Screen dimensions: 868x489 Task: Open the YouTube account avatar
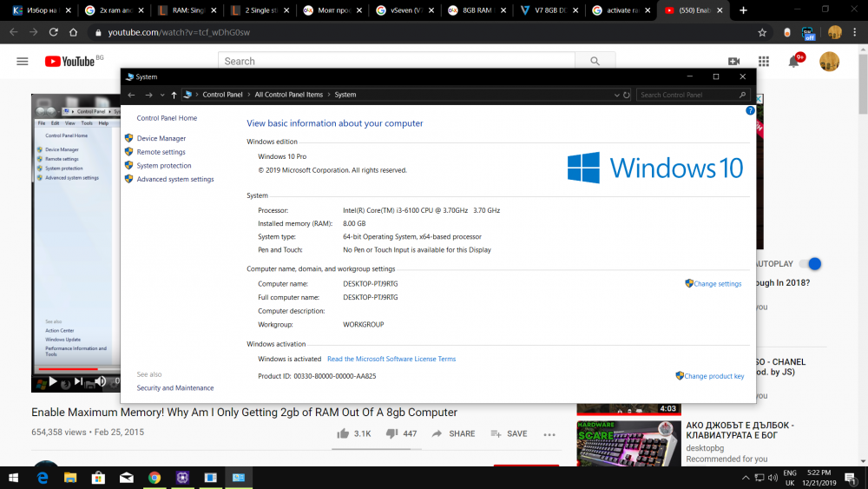click(x=829, y=62)
